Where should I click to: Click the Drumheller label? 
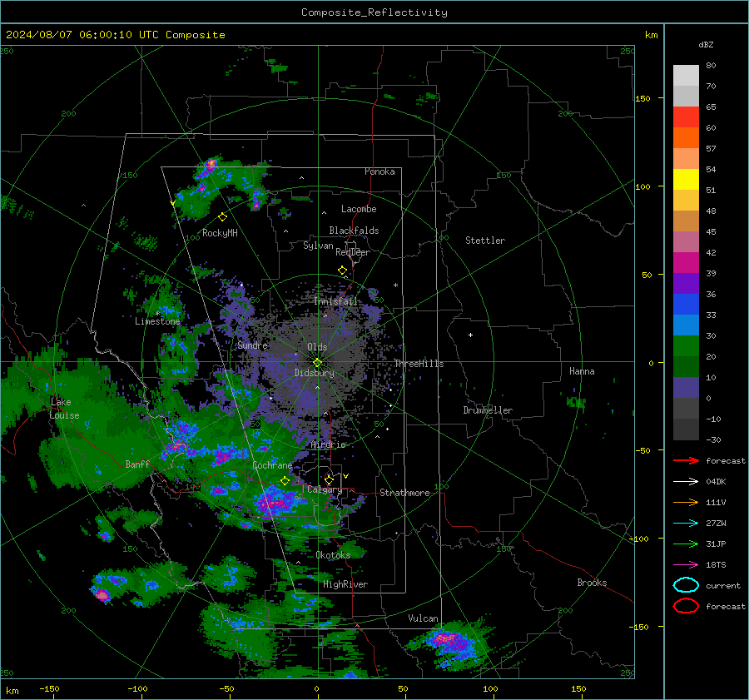point(488,410)
